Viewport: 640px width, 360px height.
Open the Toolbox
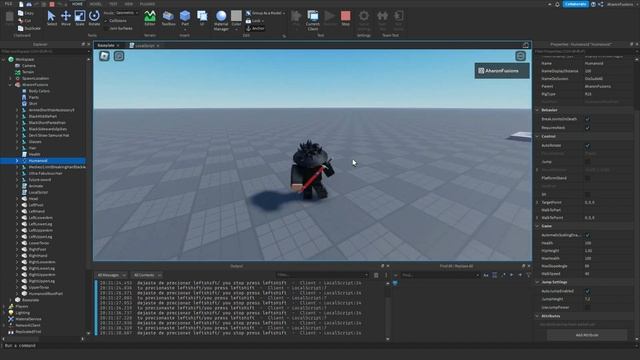click(168, 18)
